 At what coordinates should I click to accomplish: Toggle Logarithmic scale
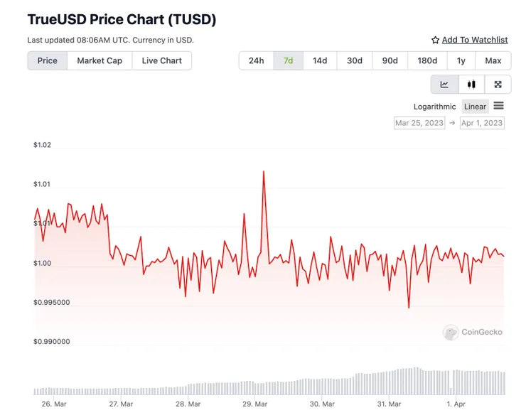[x=434, y=107]
